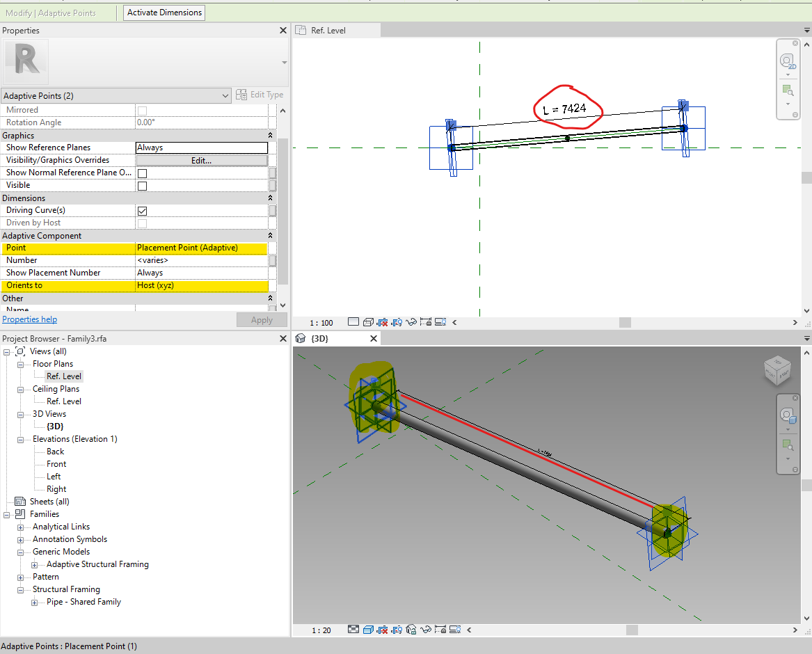
Task: Click the Activate Dimensions button
Action: coord(164,13)
